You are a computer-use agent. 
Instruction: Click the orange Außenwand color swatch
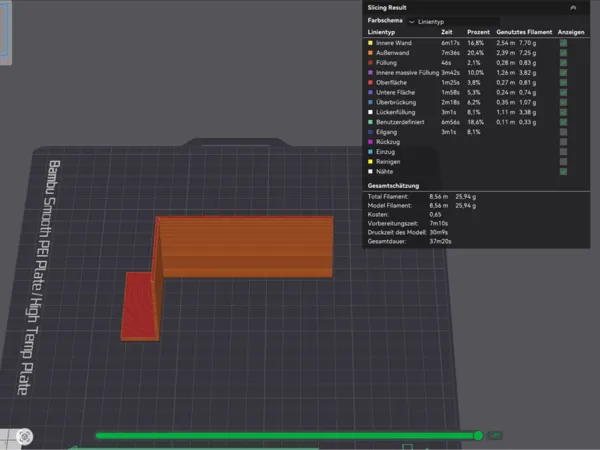tap(370, 53)
